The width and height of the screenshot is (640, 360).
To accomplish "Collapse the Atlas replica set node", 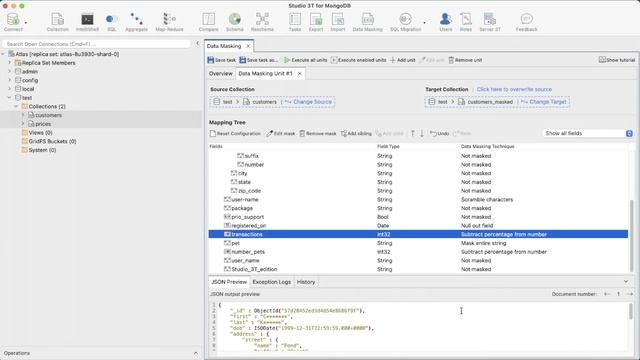I will [3, 54].
